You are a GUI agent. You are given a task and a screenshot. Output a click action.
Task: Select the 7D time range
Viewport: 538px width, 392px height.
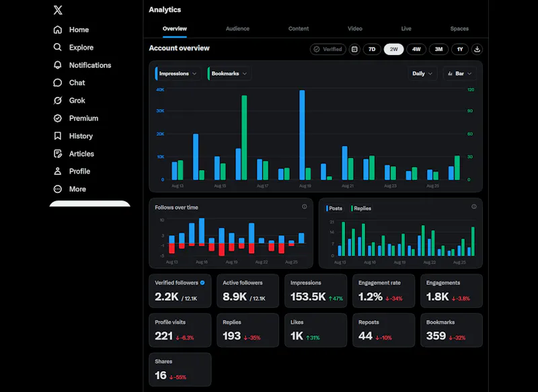tap(372, 49)
